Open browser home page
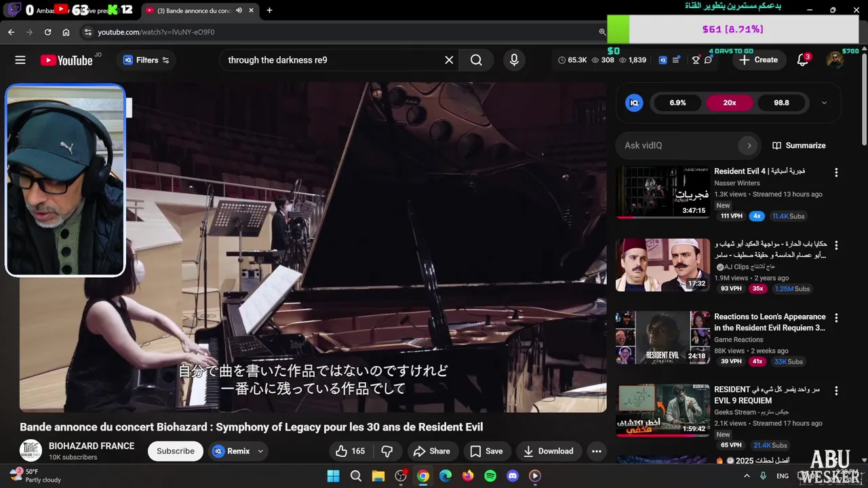The width and height of the screenshot is (868, 488). pos(66,32)
